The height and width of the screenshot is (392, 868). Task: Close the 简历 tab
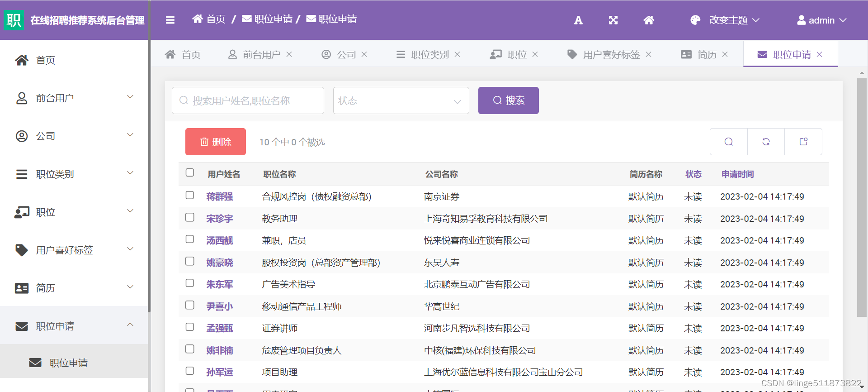725,54
